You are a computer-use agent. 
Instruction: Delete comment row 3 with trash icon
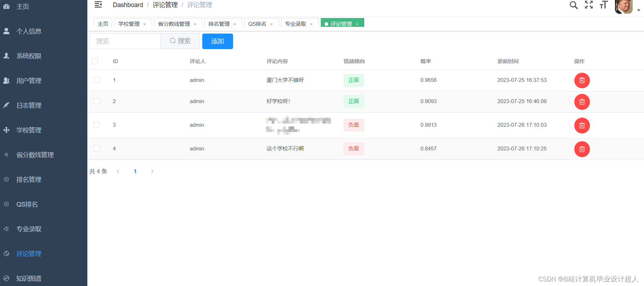(x=582, y=125)
